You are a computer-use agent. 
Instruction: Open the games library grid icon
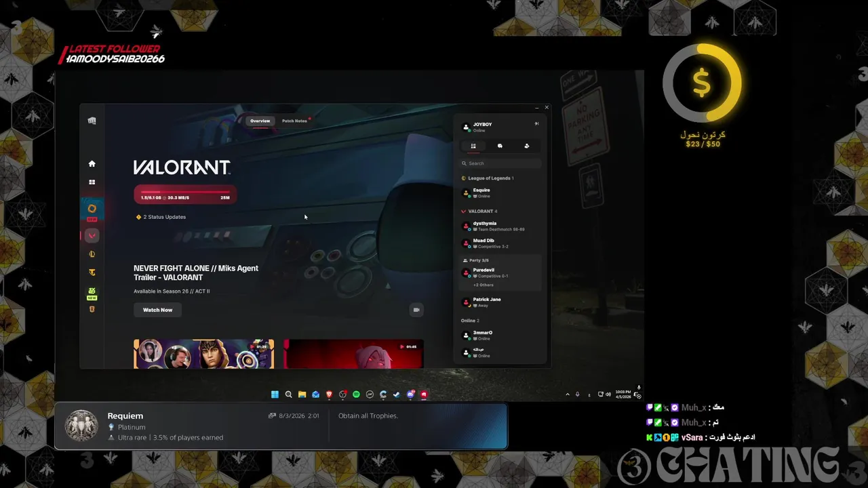tap(92, 182)
